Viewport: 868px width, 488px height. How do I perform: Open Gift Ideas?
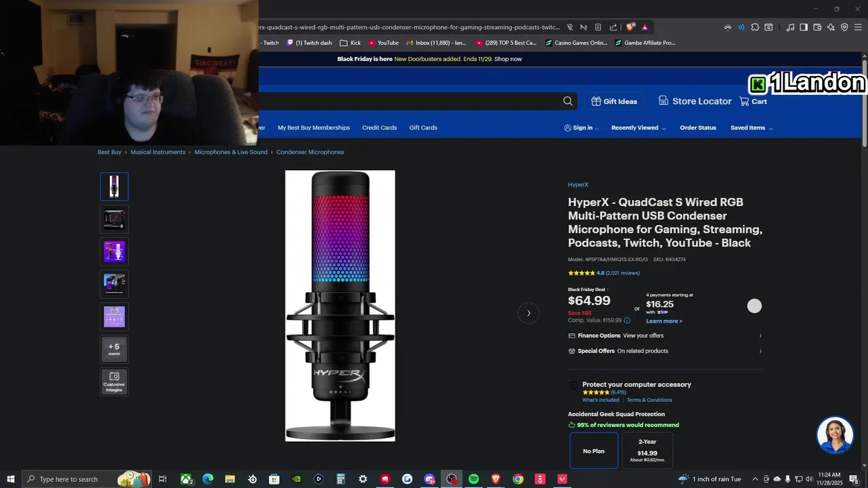[x=614, y=101]
